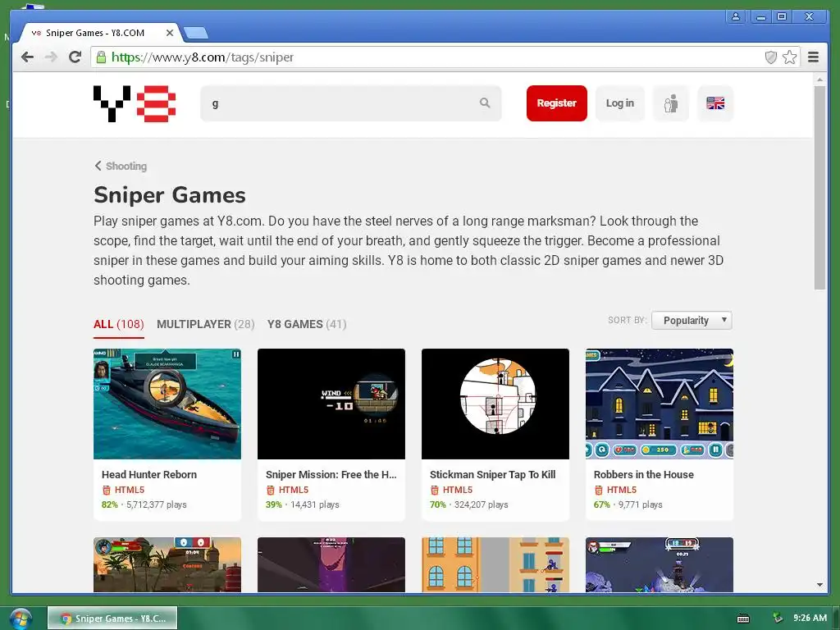Screen dimensions: 840x630
Task: Open the Popularity sort dropdown
Action: pyautogui.click(x=692, y=321)
